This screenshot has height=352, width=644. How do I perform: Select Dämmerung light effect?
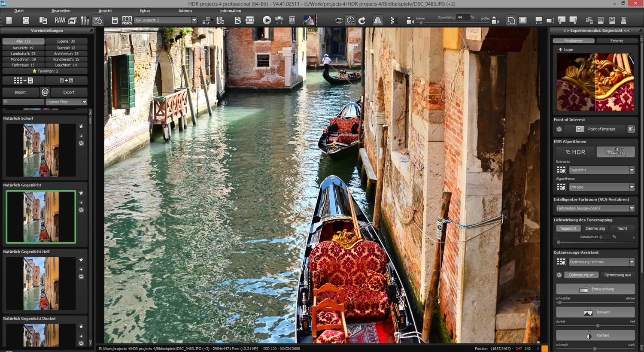[x=595, y=228]
